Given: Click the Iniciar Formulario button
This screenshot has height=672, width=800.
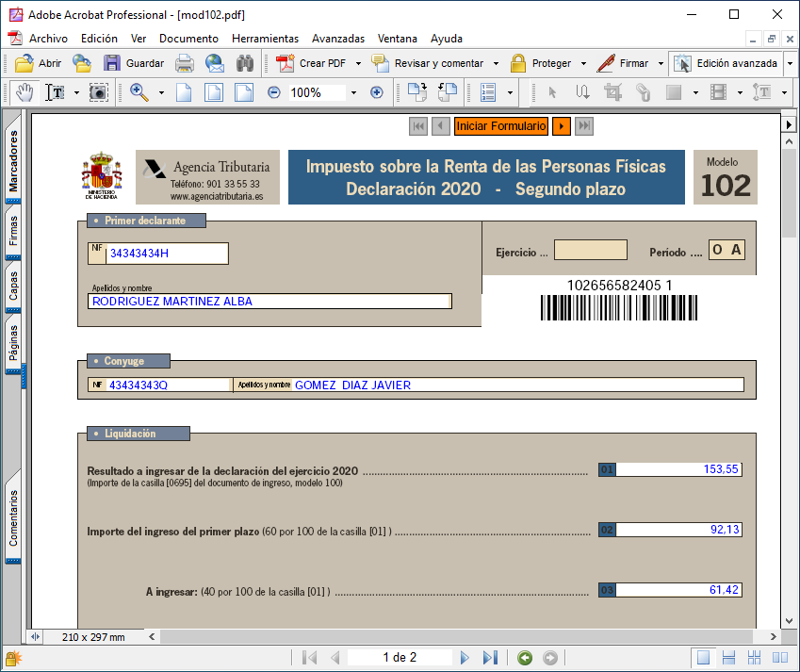Looking at the screenshot, I should [501, 126].
